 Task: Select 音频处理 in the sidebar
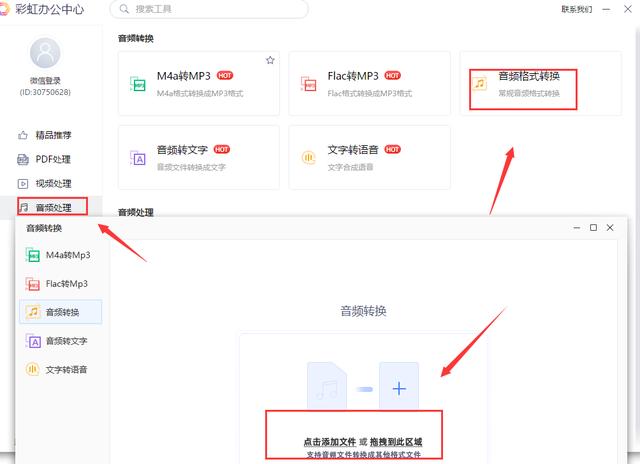[x=53, y=207]
